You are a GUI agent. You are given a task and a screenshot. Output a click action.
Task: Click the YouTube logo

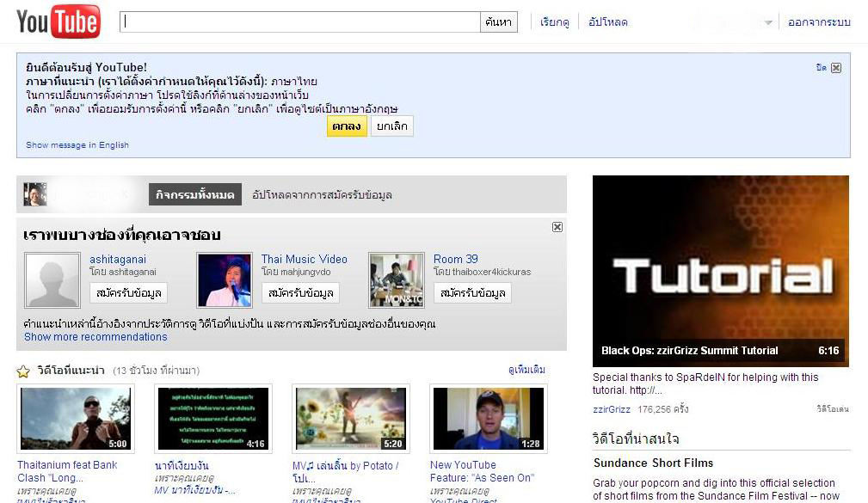pyautogui.click(x=58, y=21)
